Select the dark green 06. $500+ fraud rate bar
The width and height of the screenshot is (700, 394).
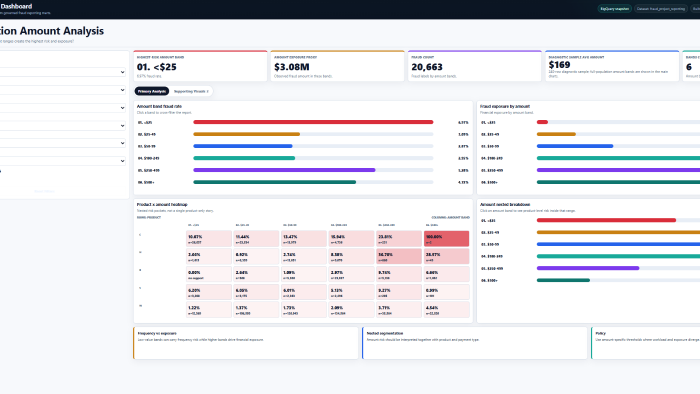(275, 182)
